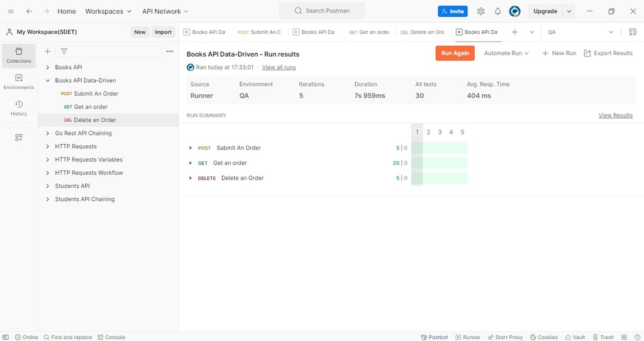Expand the Students API collection
This screenshot has width=644, height=341.
(x=48, y=186)
